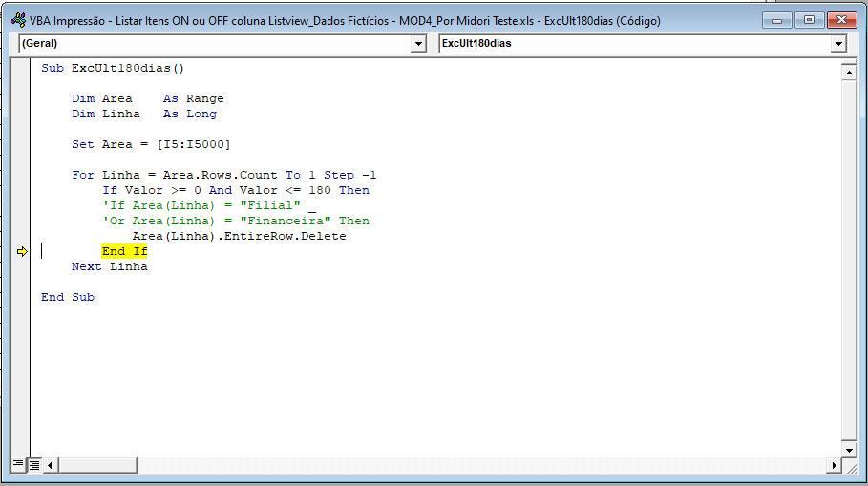Open the ExcUlt180dias procedure dropdown
868x486 pixels.
pos(838,44)
